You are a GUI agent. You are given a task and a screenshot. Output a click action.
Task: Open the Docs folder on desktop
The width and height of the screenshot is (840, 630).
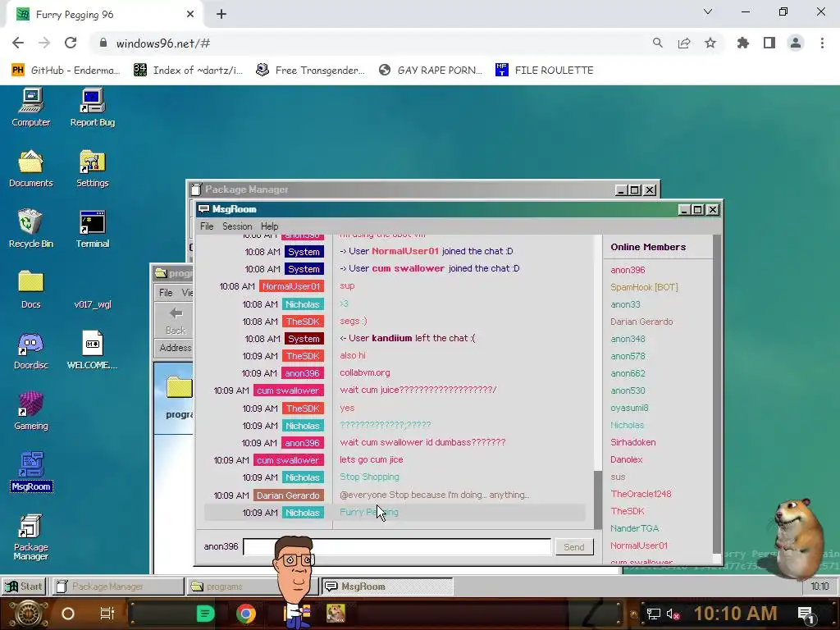pos(30,290)
